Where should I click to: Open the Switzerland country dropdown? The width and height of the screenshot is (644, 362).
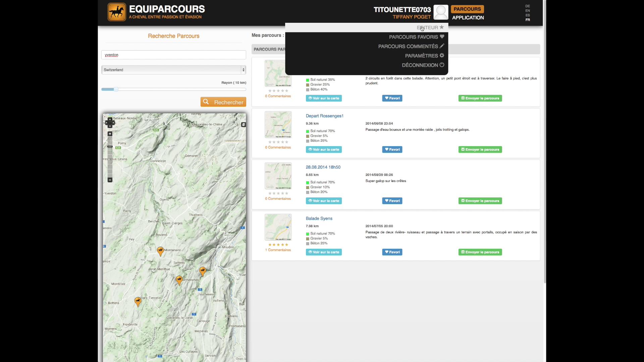coord(174,70)
